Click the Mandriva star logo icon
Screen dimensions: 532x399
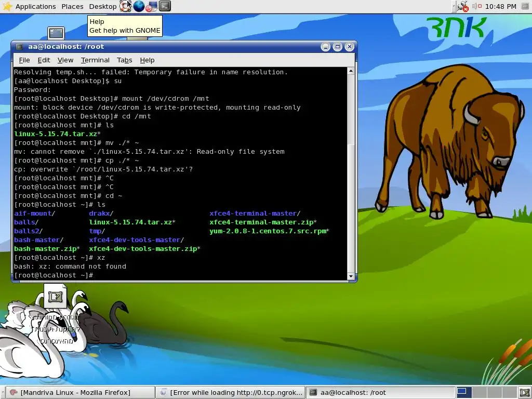(7, 6)
